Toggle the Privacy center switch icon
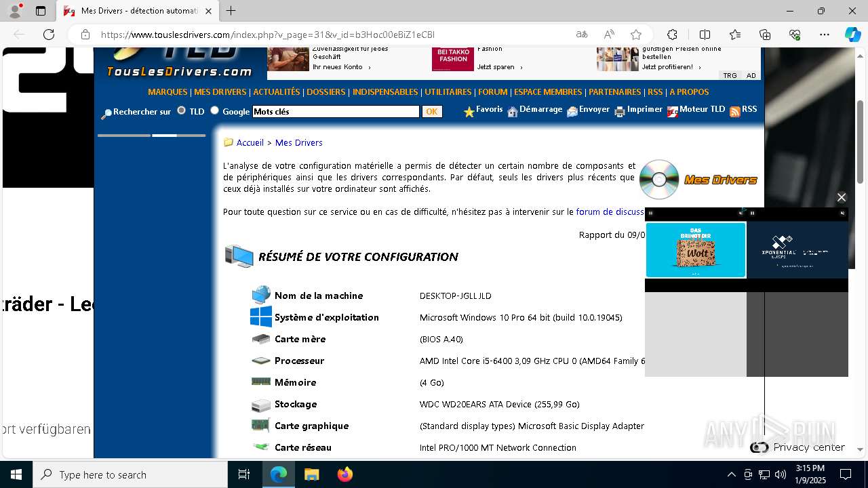The height and width of the screenshot is (488, 868). click(759, 447)
